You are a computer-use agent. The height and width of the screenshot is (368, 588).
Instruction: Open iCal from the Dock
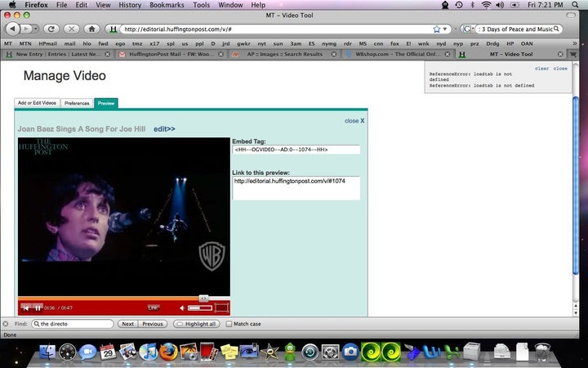pos(108,352)
